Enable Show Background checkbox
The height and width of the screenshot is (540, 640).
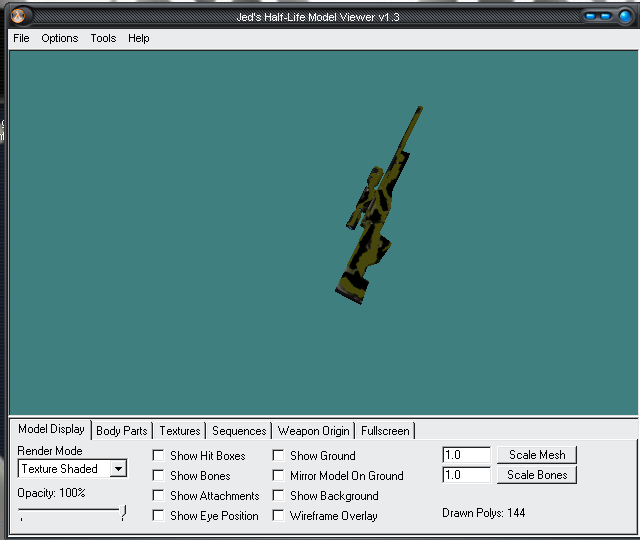278,496
